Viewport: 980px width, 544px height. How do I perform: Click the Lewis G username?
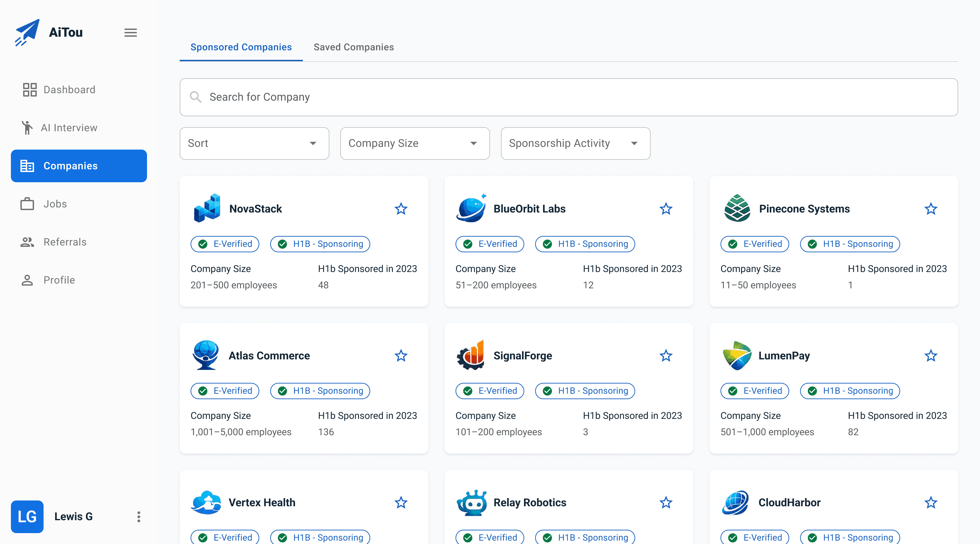(x=73, y=516)
